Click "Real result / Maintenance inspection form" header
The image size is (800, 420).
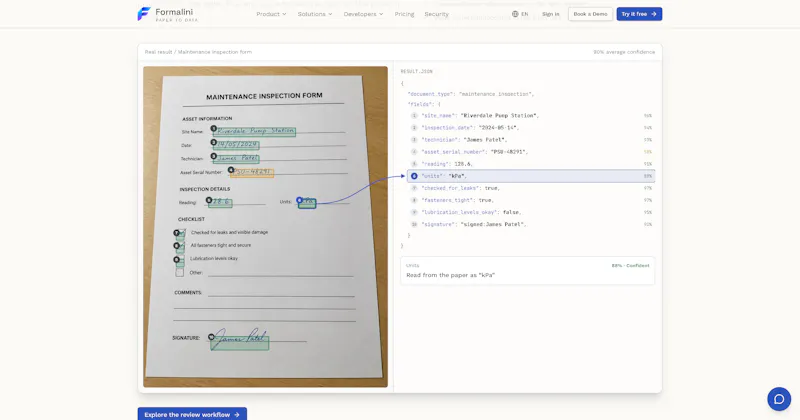point(198,52)
